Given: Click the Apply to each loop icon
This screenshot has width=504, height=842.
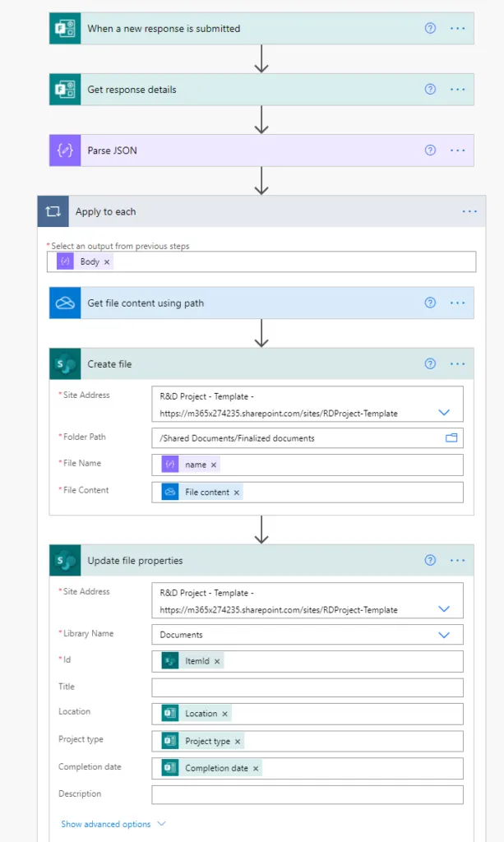Looking at the screenshot, I should (53, 211).
